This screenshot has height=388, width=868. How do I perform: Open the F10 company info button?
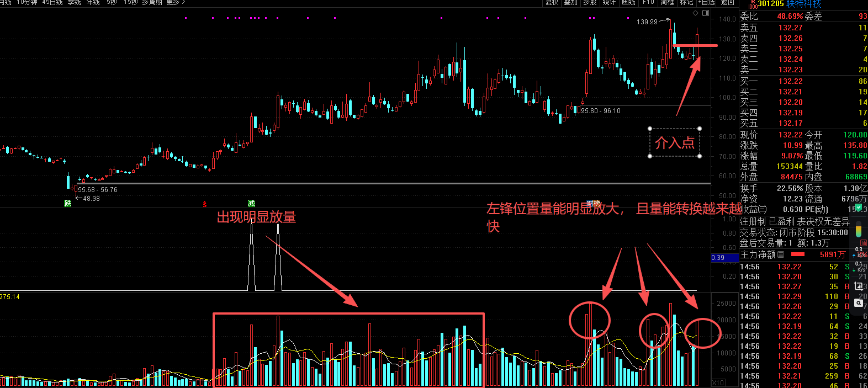(648, 3)
